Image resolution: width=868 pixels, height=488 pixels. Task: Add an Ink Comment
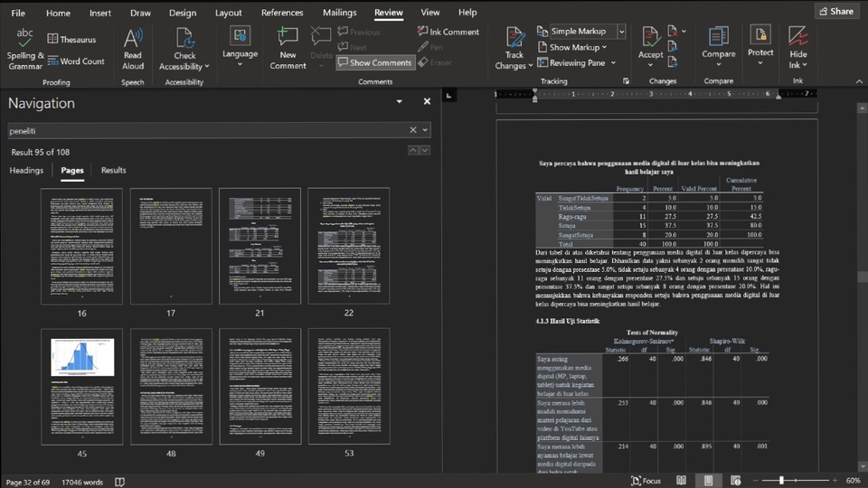point(448,32)
